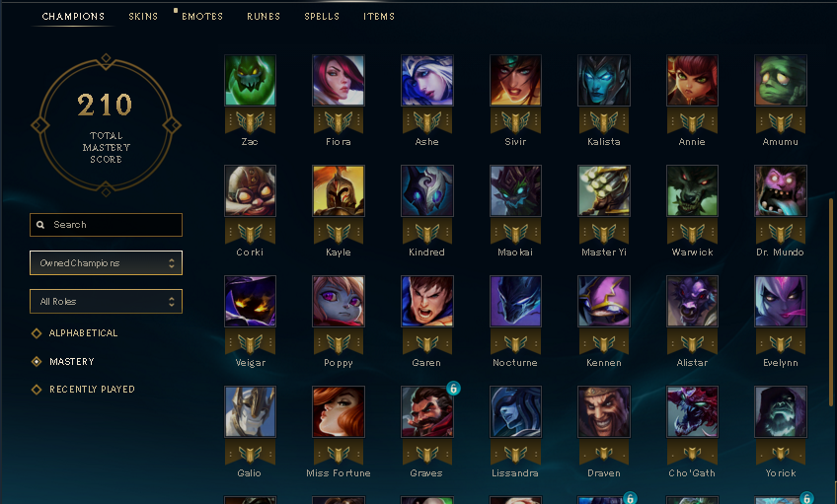Click the mastery badge under Ashe
837x504 pixels.
click(427, 121)
